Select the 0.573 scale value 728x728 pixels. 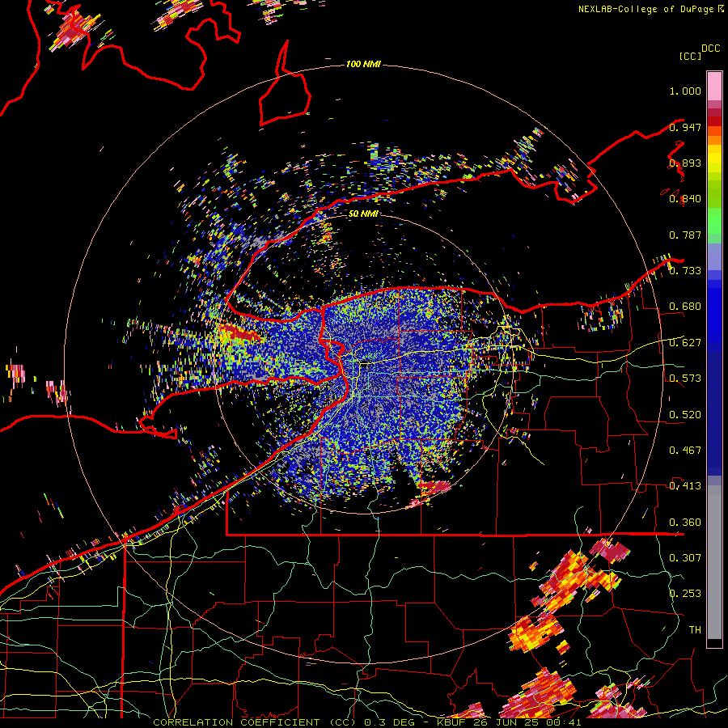[x=685, y=379]
